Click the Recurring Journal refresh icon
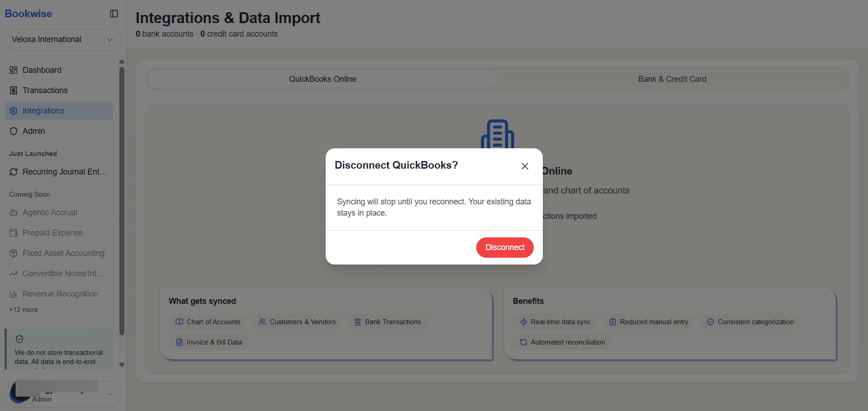 click(14, 172)
